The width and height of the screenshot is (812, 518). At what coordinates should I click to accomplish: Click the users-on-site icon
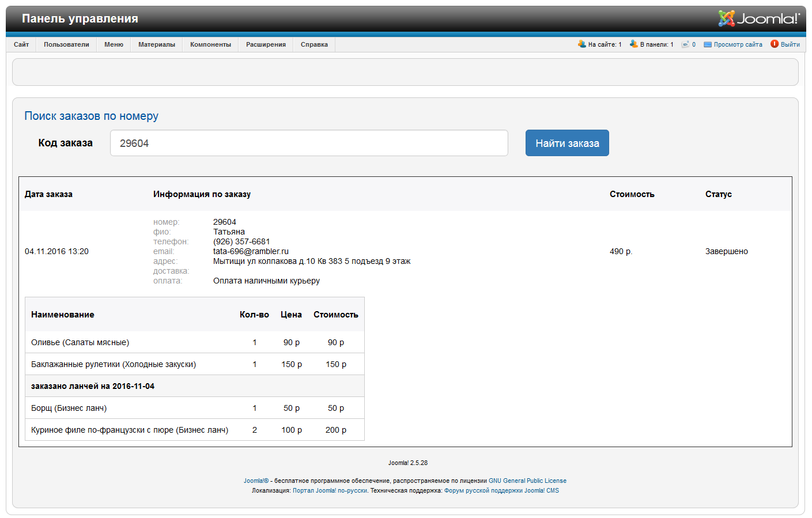582,44
